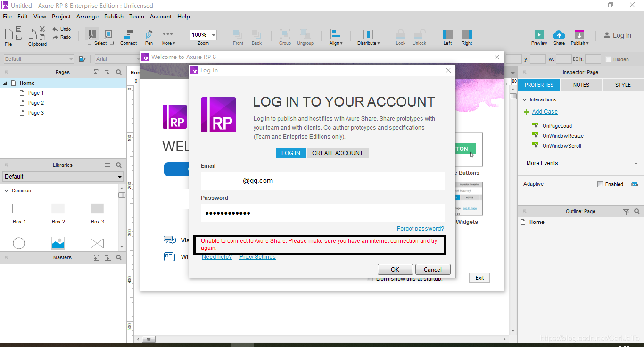Image resolution: width=644 pixels, height=347 pixels.
Task: Search pages with magnifier icon
Action: tap(119, 73)
